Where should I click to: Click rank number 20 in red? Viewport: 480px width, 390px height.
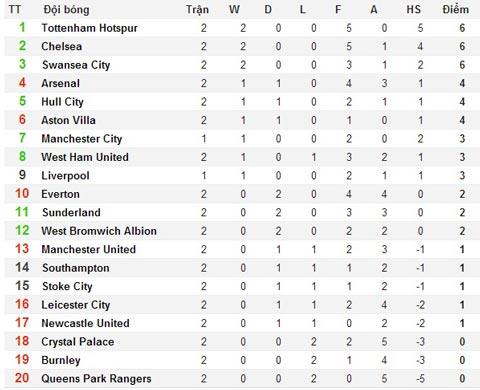[x=22, y=378]
